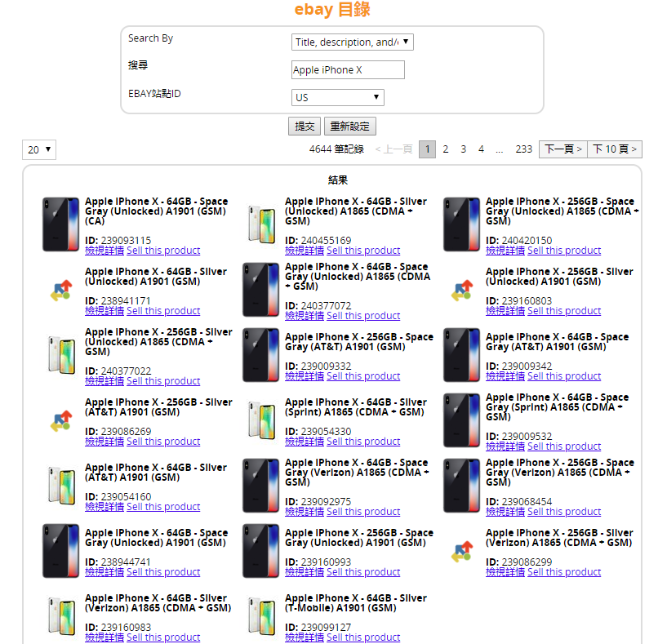Open 檢視詳情 for product ID 239009332
This screenshot has height=644, width=658.
tap(305, 376)
